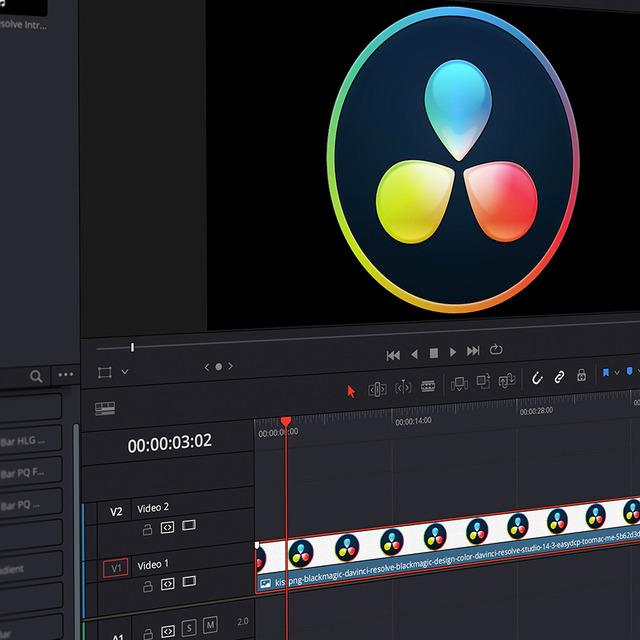The width and height of the screenshot is (640, 640).
Task: Select the Blade Edit Mode tool
Action: point(428,386)
